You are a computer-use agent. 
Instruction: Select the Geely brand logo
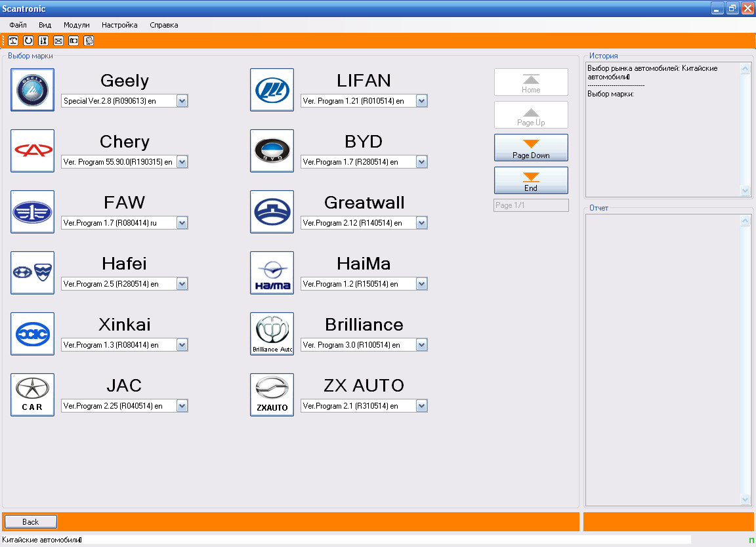click(x=32, y=90)
